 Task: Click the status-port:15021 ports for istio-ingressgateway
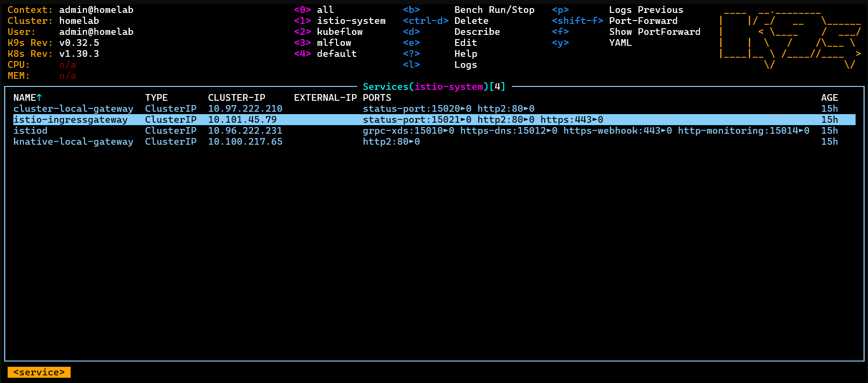pos(417,120)
